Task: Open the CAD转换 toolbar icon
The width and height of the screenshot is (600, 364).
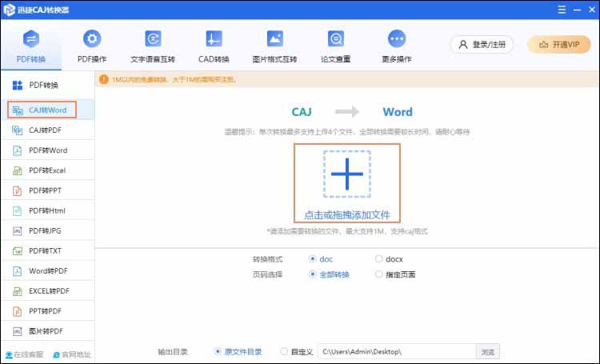Action: pyautogui.click(x=214, y=40)
